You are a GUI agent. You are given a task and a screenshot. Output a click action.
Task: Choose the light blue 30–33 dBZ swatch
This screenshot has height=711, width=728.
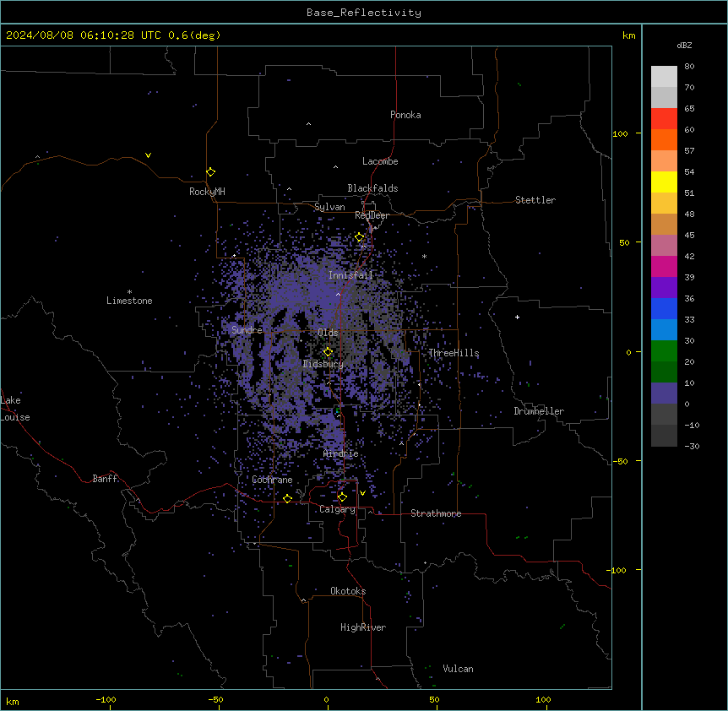pyautogui.click(x=664, y=329)
